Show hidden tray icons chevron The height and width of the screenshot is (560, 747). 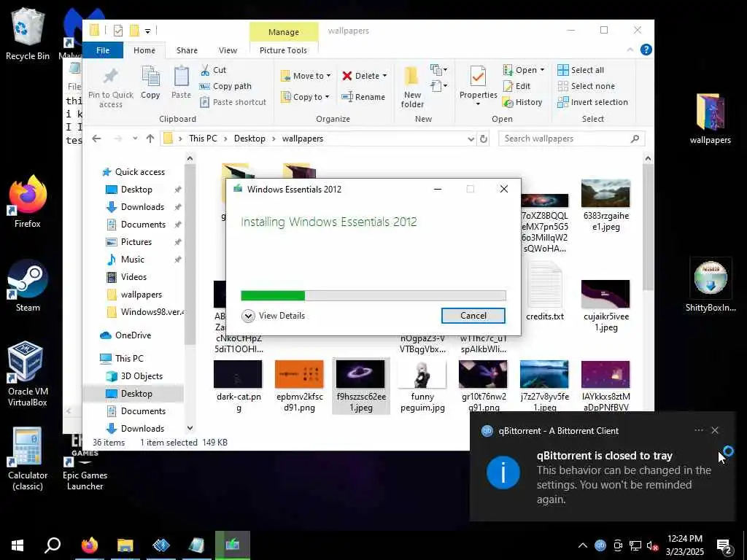pos(582,545)
